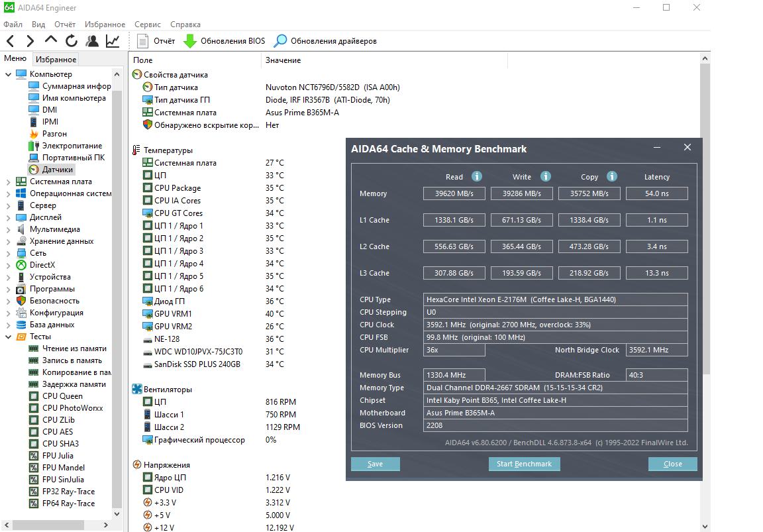This screenshot has height=532, width=763.
Task: Expand the Хранение данных tree node
Action: click(x=8, y=241)
